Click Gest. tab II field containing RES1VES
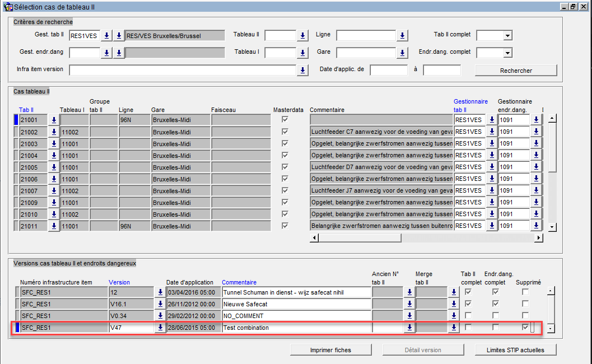Viewport: 592px width, 364px height. [x=85, y=35]
